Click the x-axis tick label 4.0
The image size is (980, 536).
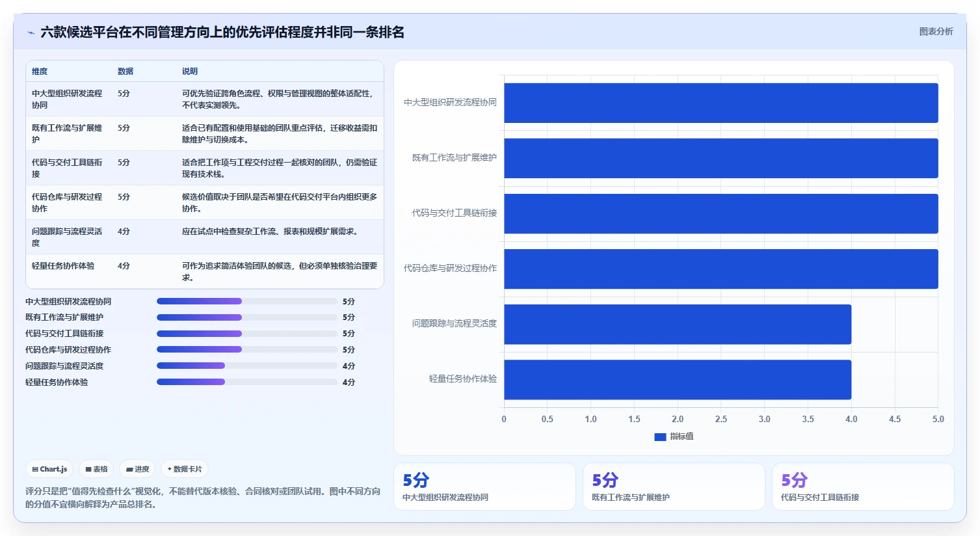point(851,419)
